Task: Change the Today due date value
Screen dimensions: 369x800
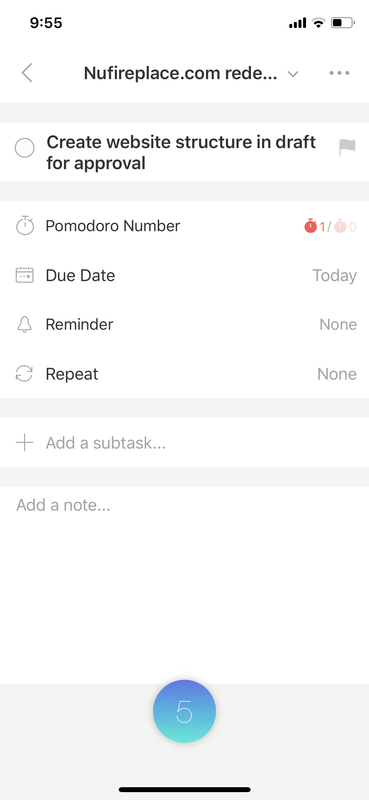Action: coord(334,276)
